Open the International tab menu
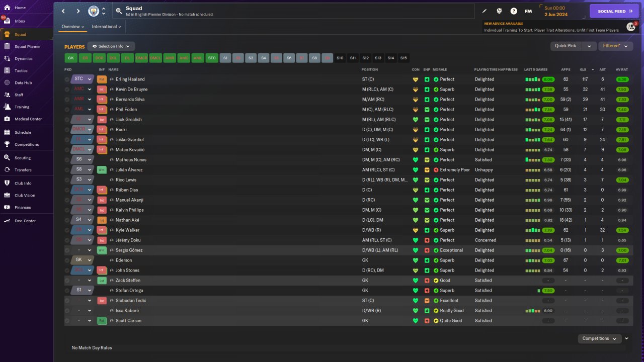 tap(107, 27)
